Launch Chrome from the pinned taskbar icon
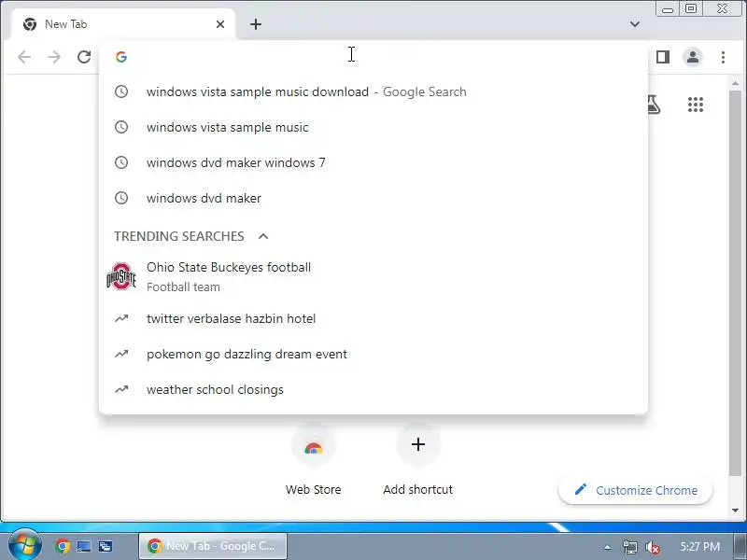 click(63, 546)
